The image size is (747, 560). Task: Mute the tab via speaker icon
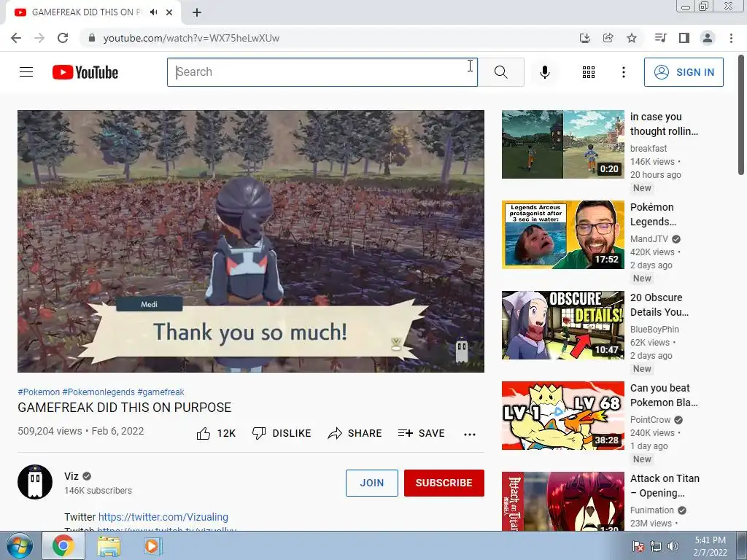[153, 12]
